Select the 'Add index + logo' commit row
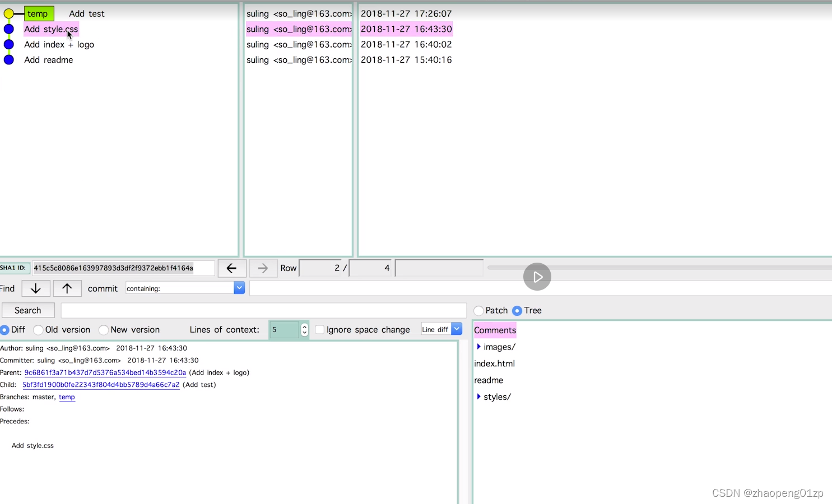 point(59,44)
